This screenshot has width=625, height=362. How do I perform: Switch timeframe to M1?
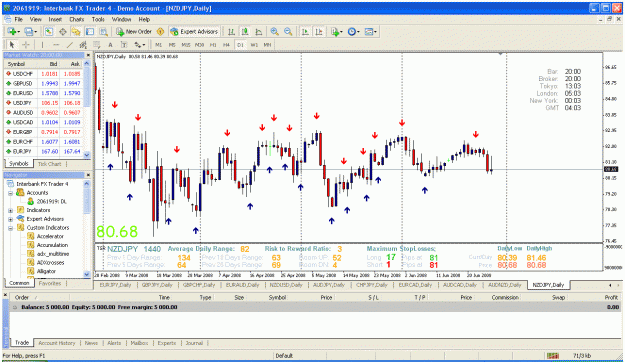point(159,45)
